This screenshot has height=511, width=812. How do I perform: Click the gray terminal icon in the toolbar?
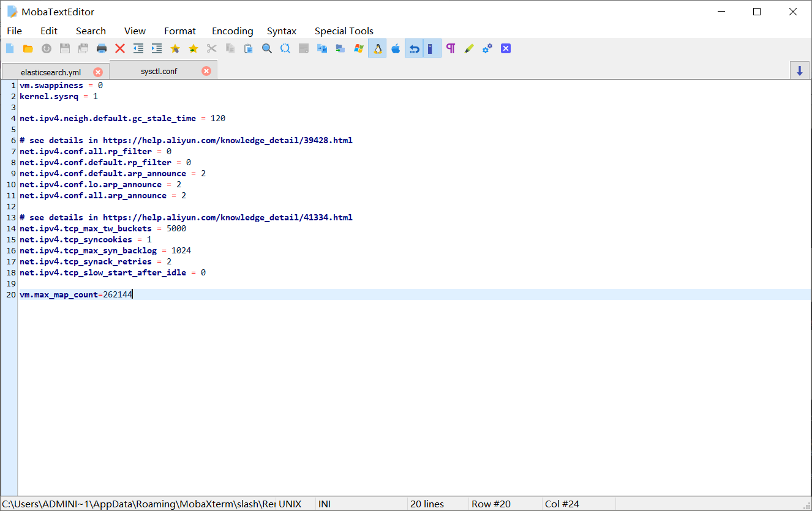tap(304, 48)
